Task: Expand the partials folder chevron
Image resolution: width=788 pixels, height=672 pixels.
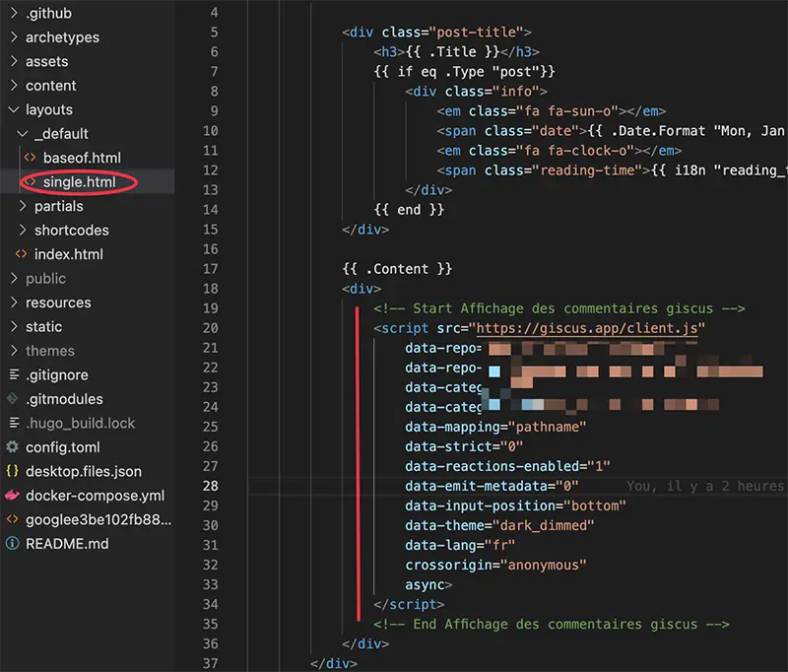Action: [23, 206]
